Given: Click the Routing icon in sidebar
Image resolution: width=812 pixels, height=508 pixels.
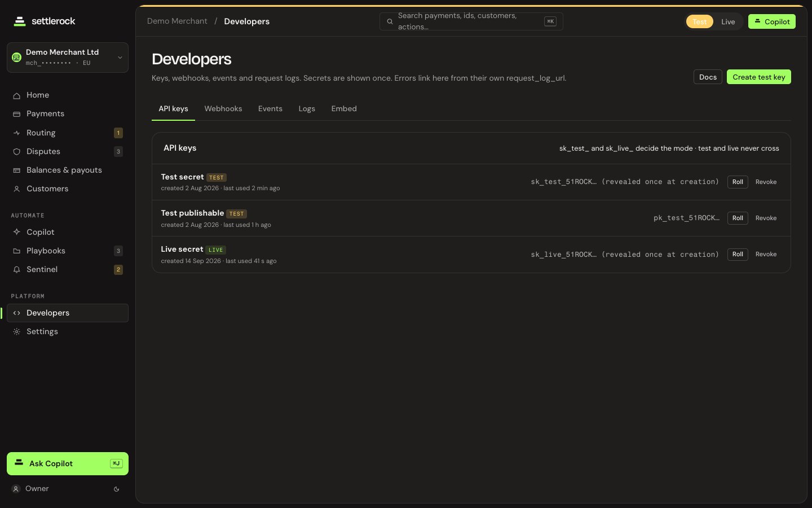Looking at the screenshot, I should (x=17, y=133).
